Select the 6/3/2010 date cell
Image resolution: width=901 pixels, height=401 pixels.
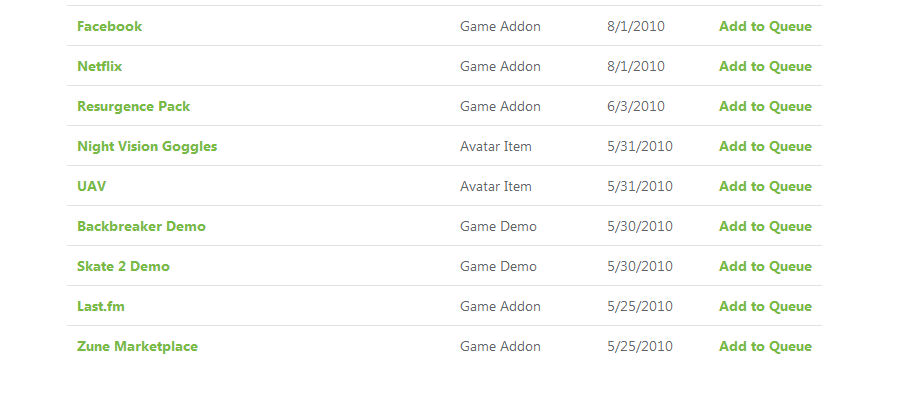[636, 107]
